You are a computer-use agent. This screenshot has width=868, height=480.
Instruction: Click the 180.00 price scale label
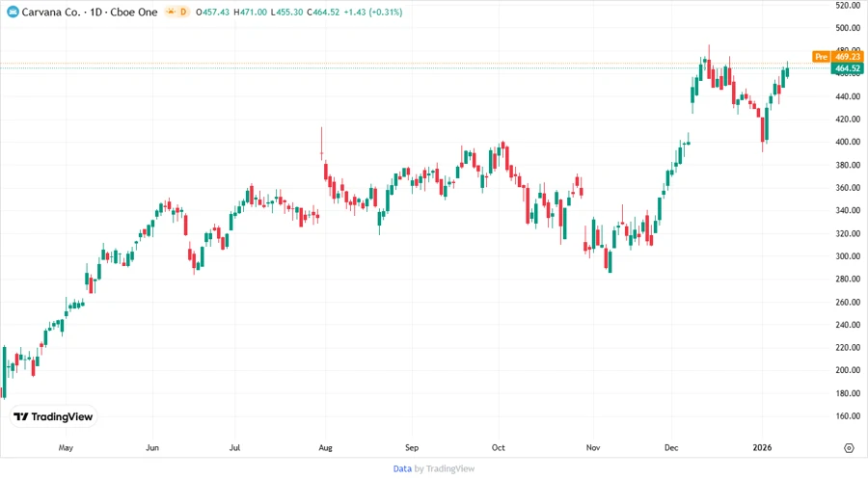point(848,393)
